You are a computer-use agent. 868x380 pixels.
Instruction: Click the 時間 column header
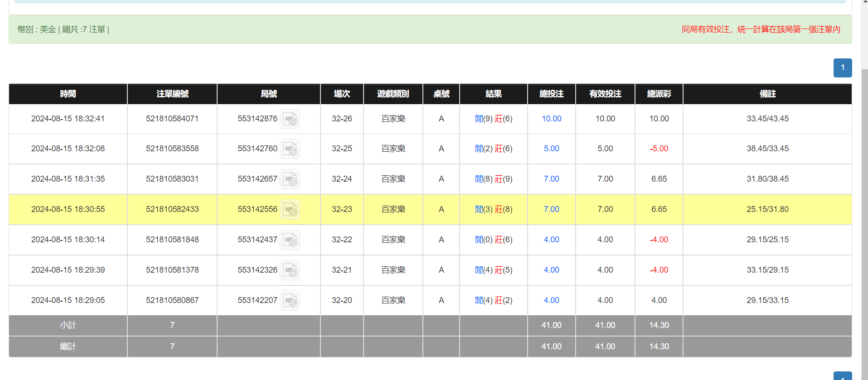(68, 94)
